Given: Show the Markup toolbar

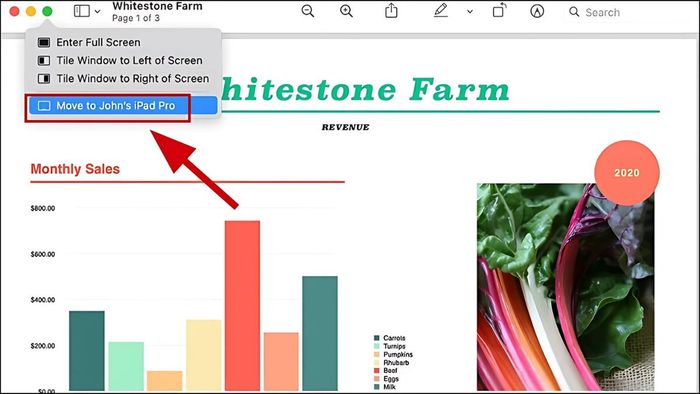Looking at the screenshot, I should tap(537, 11).
